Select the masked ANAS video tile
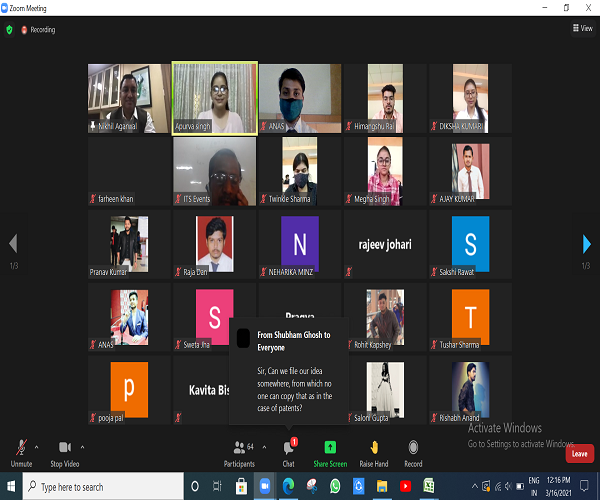 (x=300, y=98)
